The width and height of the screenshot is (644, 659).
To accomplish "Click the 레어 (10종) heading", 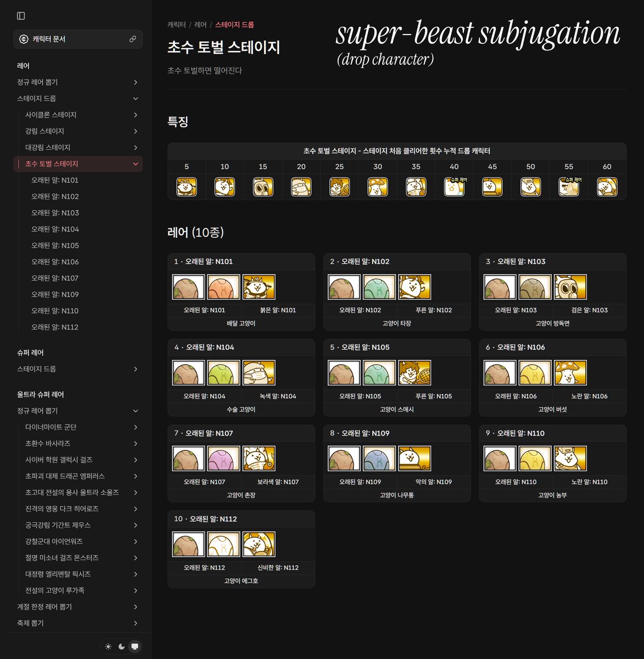I will coord(195,232).
